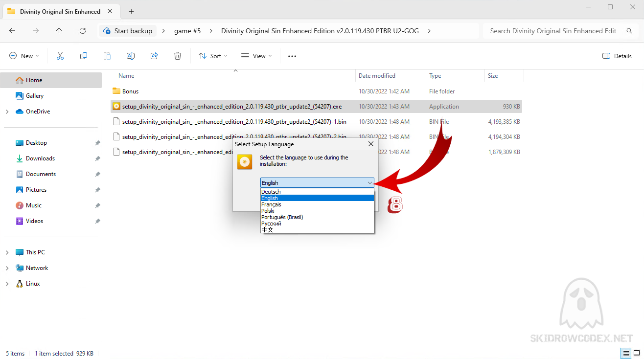Open the setup language combo box
This screenshot has height=359, width=644.
tap(317, 183)
